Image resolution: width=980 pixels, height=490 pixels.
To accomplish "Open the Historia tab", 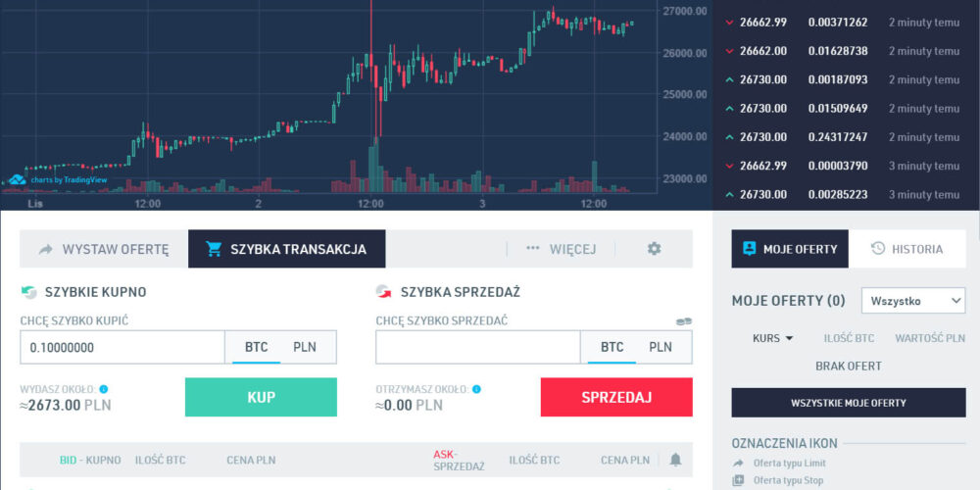I will click(x=906, y=249).
